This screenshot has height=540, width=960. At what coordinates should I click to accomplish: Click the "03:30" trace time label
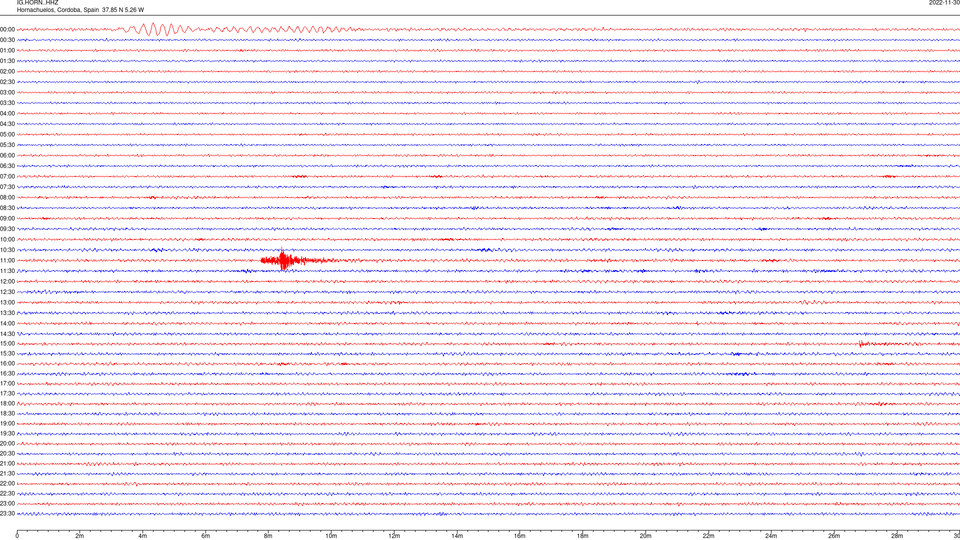(7, 103)
